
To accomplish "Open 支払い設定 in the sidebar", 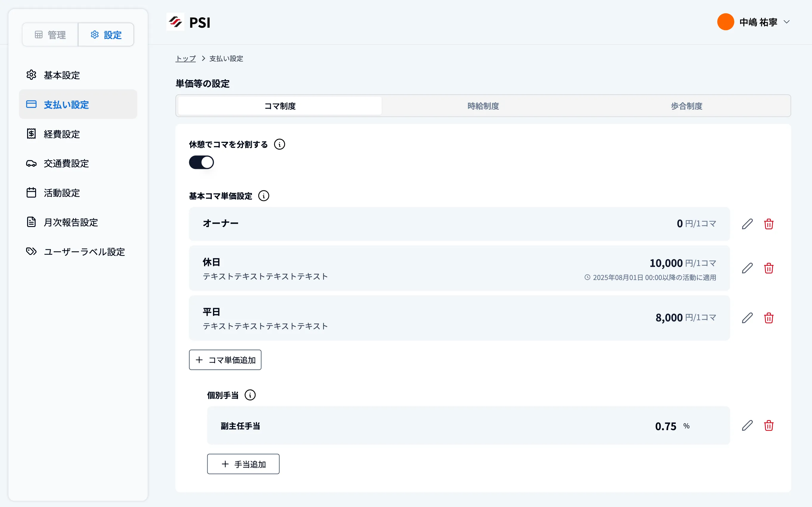I will (66, 104).
